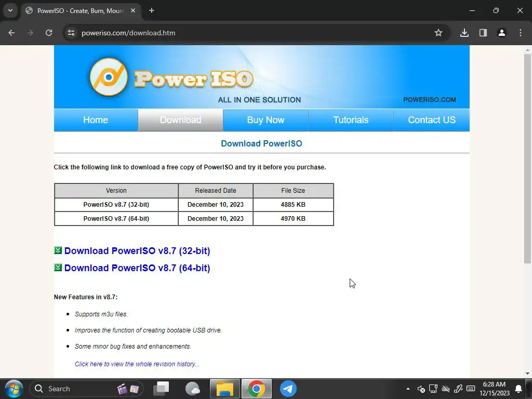
Task: Open the Contact US navigation tab
Action: pyautogui.click(x=432, y=120)
